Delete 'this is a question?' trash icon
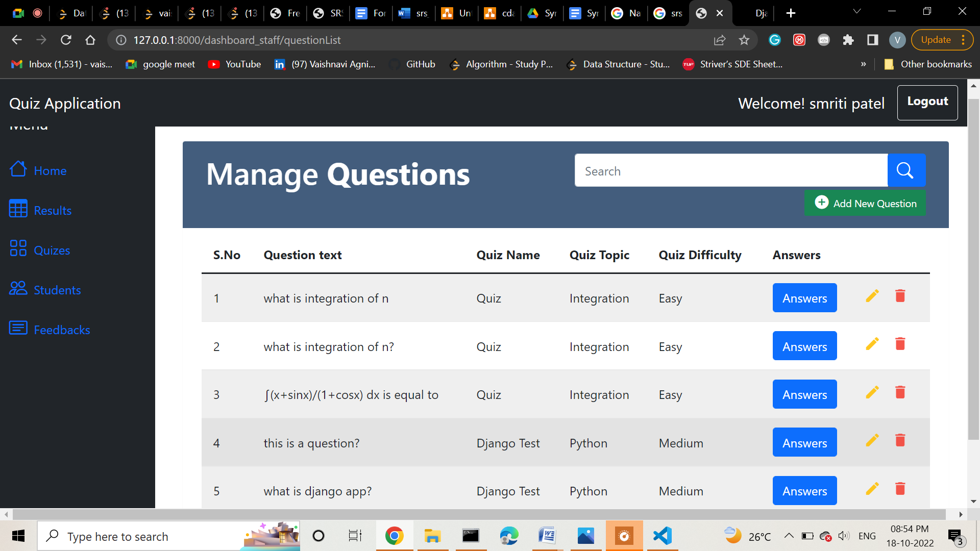Image resolution: width=980 pixels, height=551 pixels. tap(900, 440)
